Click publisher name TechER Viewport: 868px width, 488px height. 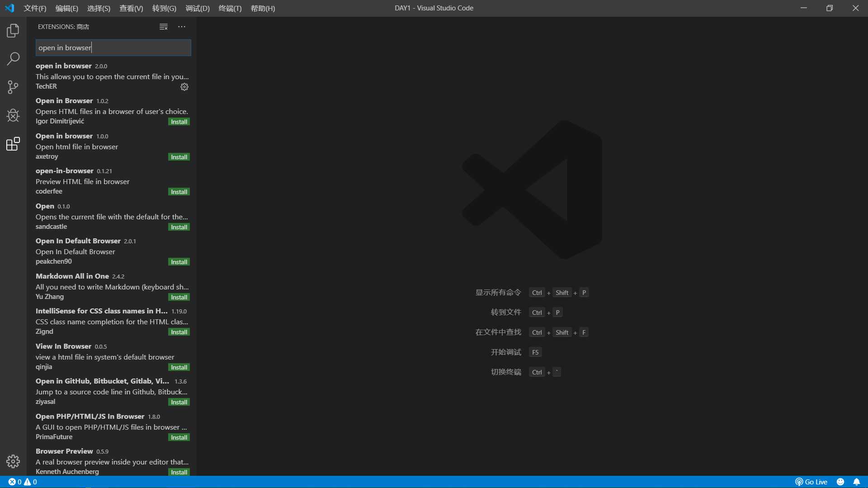[46, 86]
